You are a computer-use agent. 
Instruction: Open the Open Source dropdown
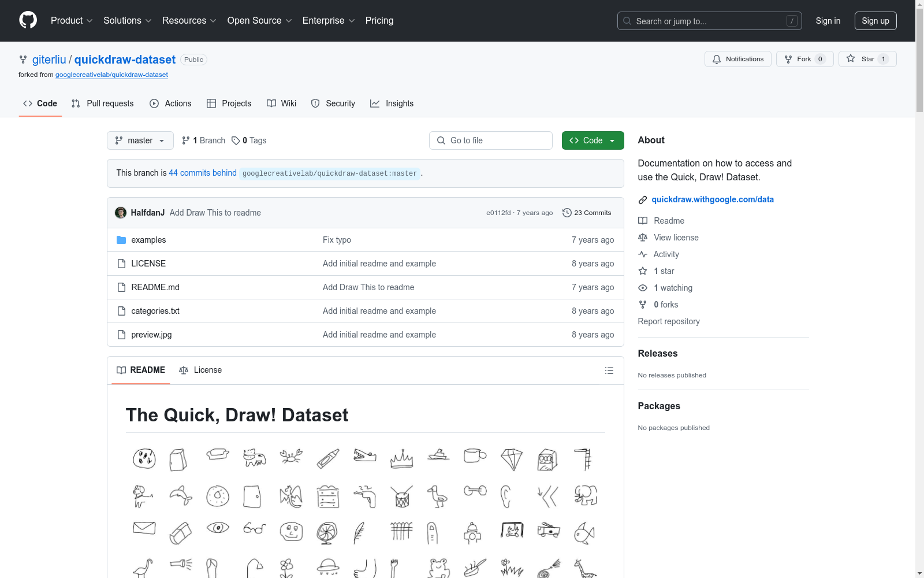pyautogui.click(x=260, y=20)
